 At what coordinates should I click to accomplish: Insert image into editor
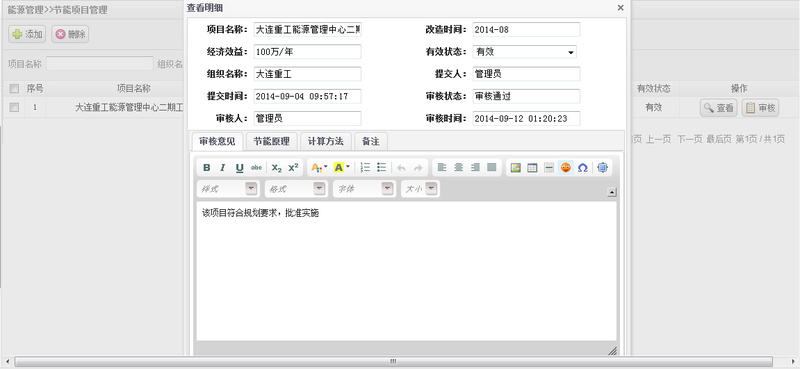click(516, 167)
